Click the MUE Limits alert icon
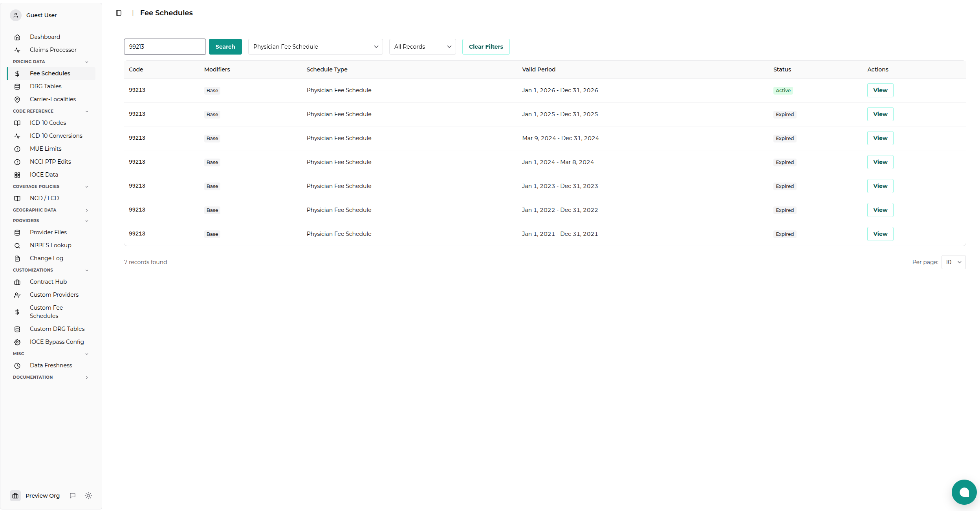This screenshot has height=511, width=980. coord(17,149)
